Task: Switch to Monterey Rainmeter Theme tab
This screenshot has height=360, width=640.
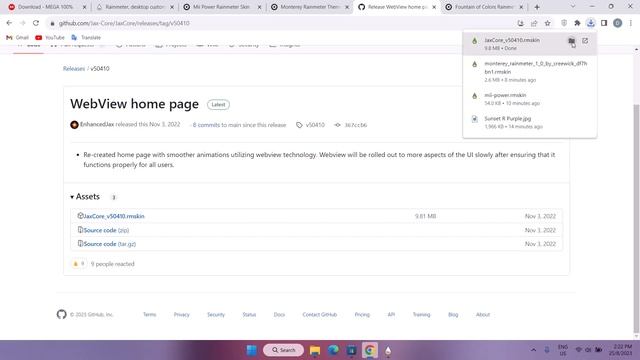Action: pyautogui.click(x=309, y=7)
